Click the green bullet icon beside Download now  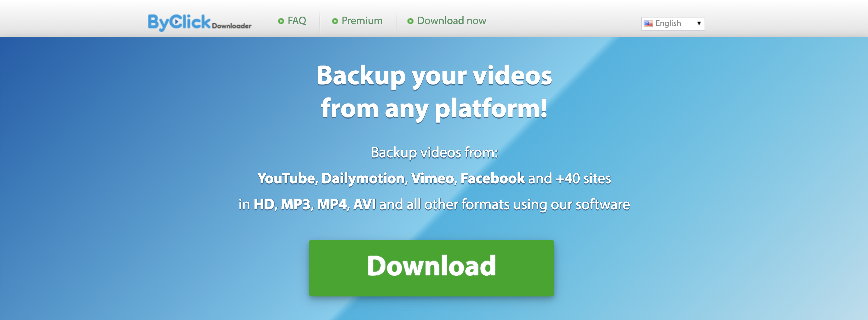coord(410,21)
